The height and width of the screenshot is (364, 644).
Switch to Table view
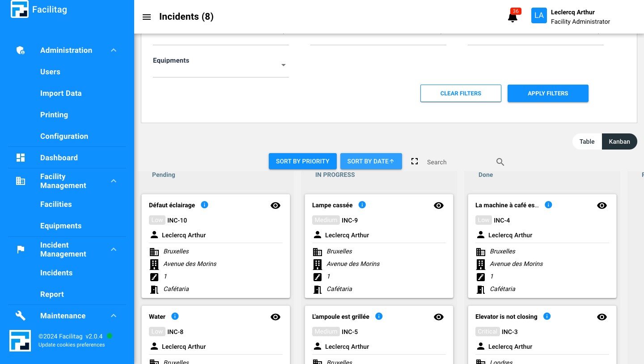click(x=587, y=141)
